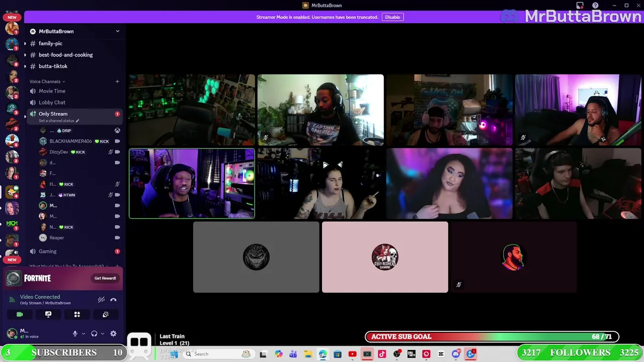Focus the Captain America shirt video tile
The height and width of the screenshot is (362, 644).
click(x=320, y=110)
